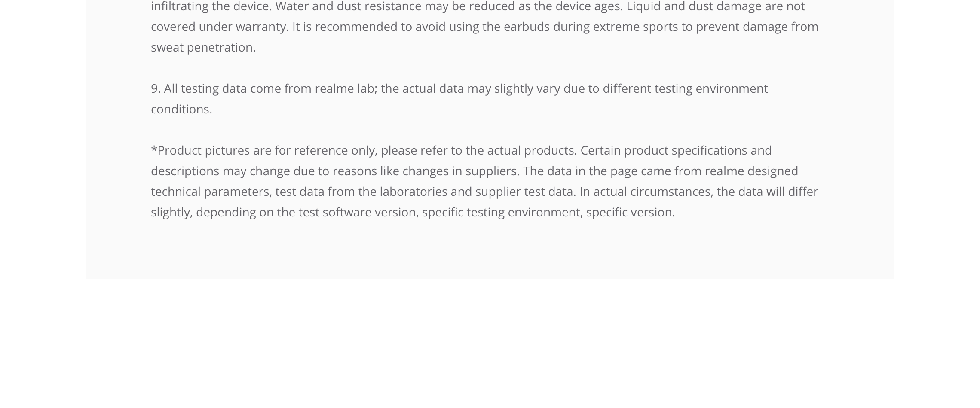Click the '9.' footnote number

156,88
